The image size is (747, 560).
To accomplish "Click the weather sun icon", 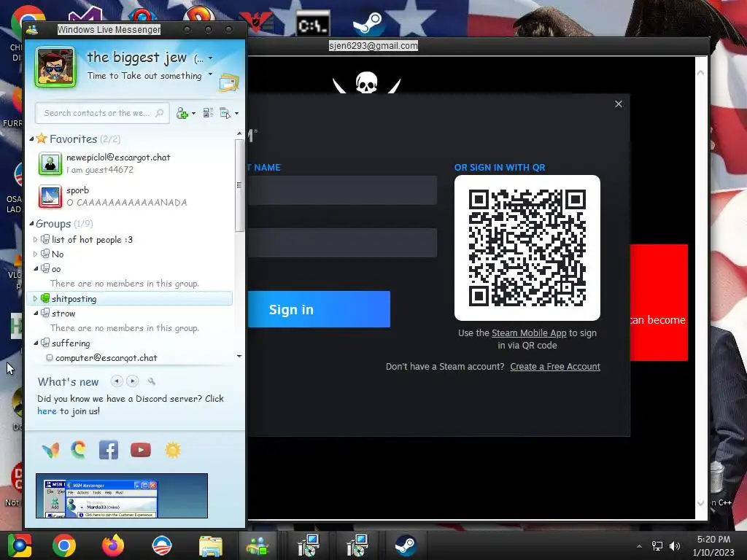I will click(x=172, y=450).
